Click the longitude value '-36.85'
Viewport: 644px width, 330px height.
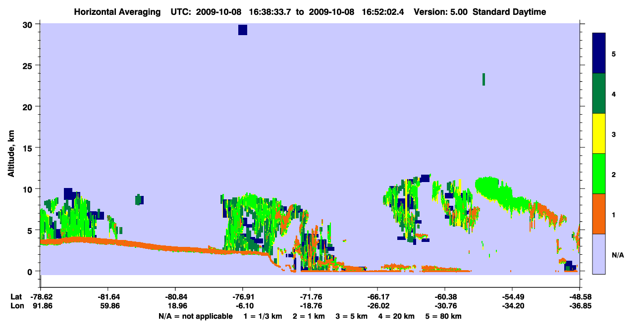point(580,306)
